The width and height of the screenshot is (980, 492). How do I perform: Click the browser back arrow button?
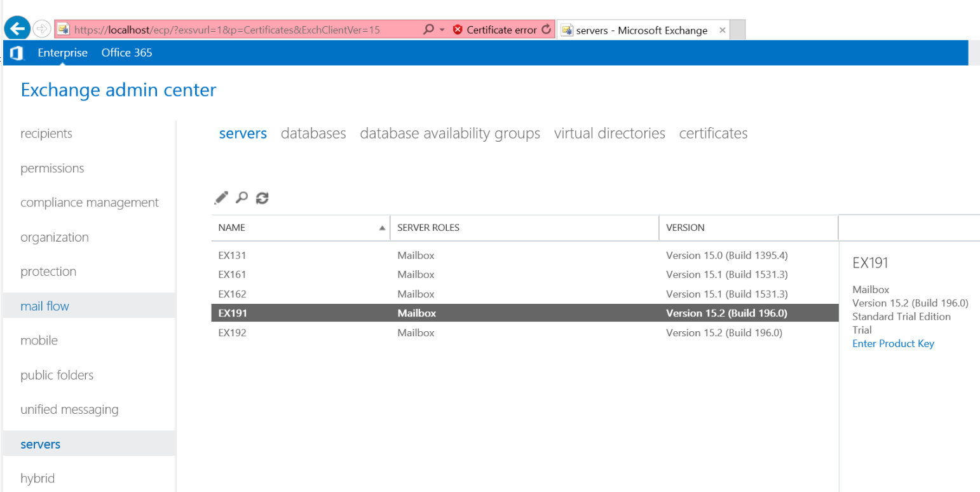pyautogui.click(x=17, y=29)
